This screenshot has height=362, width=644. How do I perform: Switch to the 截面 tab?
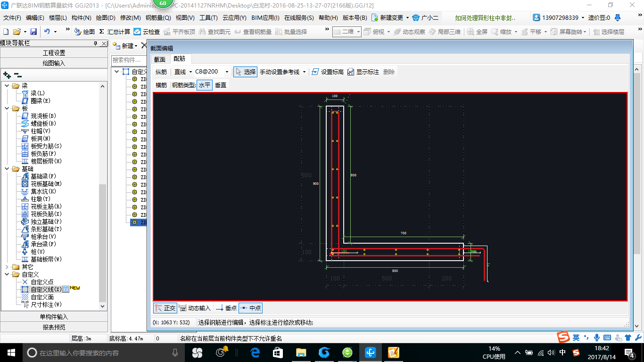click(160, 59)
